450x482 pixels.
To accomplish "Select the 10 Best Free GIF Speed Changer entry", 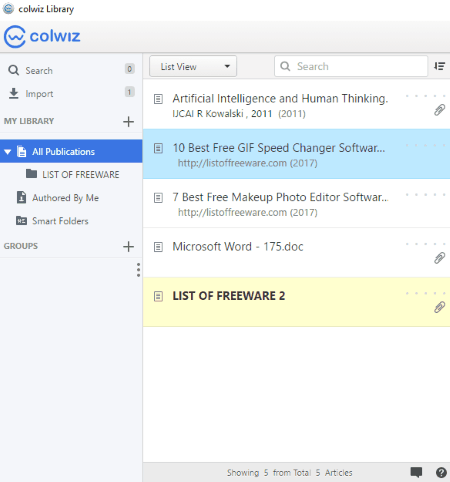I will (x=296, y=154).
